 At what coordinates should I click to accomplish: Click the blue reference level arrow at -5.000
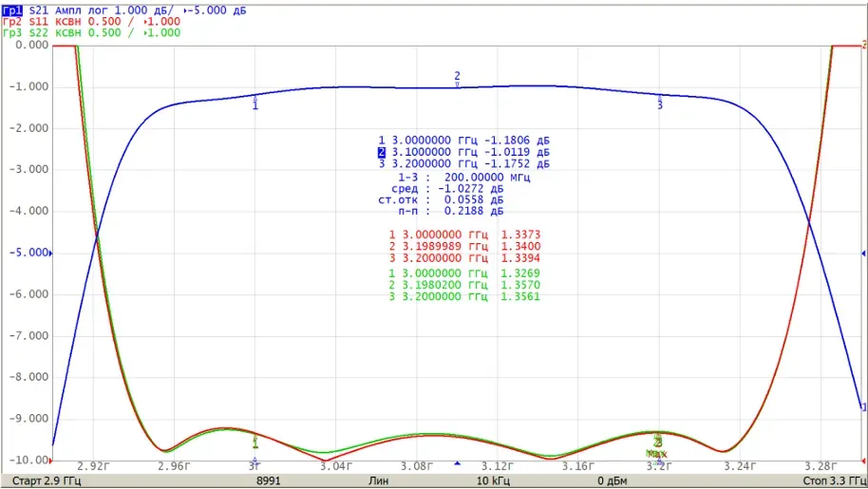pyautogui.click(x=51, y=254)
